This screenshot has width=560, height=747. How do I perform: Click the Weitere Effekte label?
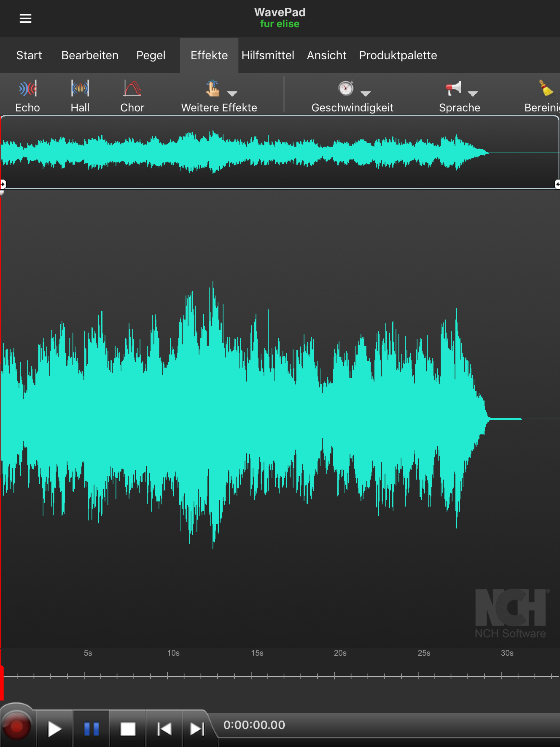click(219, 107)
